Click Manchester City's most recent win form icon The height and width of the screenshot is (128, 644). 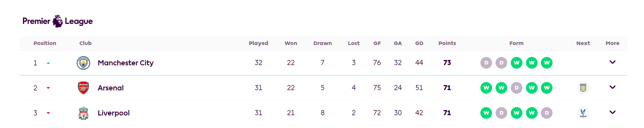pos(547,63)
